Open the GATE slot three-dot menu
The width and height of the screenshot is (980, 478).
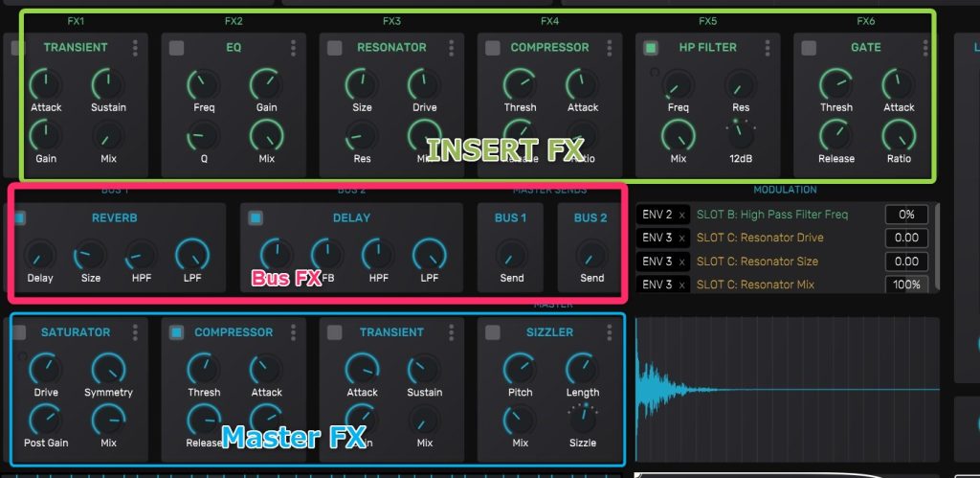925,48
